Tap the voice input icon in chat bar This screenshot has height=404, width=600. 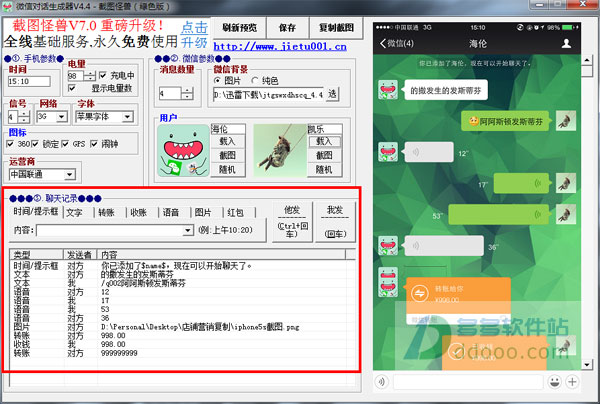382,381
